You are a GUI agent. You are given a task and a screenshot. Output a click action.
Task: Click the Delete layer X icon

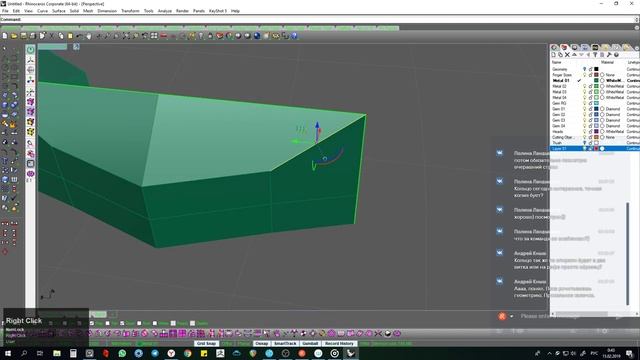click(567, 55)
